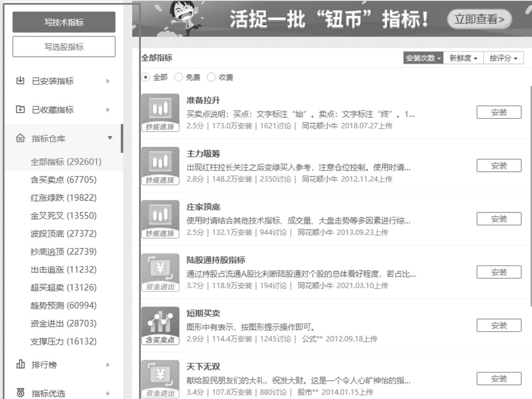Viewport: 532px width, 399px height.
Task: Install the 天下无双 indicator
Action: pos(499,379)
